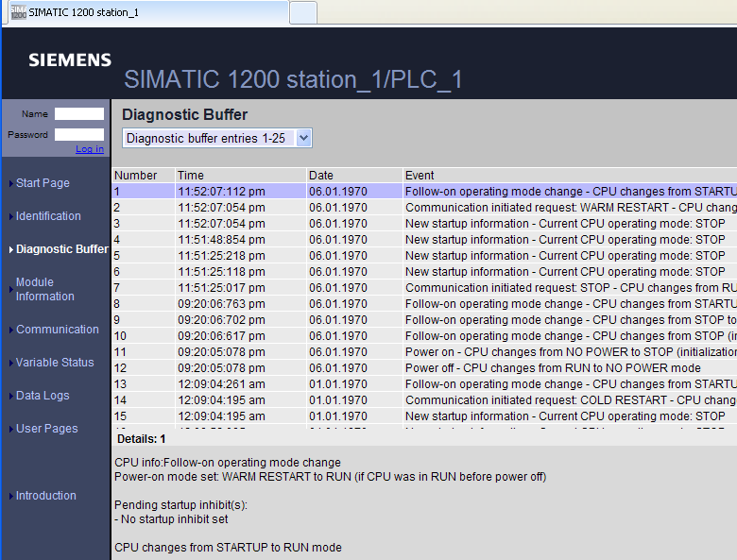Open Start Page in navigation
The width and height of the screenshot is (737, 560).
point(43,183)
